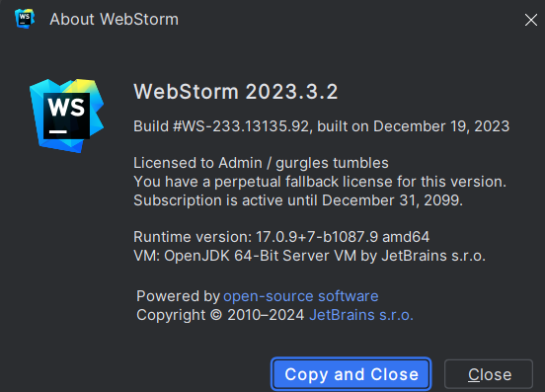Click the subscription date December 31, 2099
Viewport: 545px width, 392px height.
392,200
